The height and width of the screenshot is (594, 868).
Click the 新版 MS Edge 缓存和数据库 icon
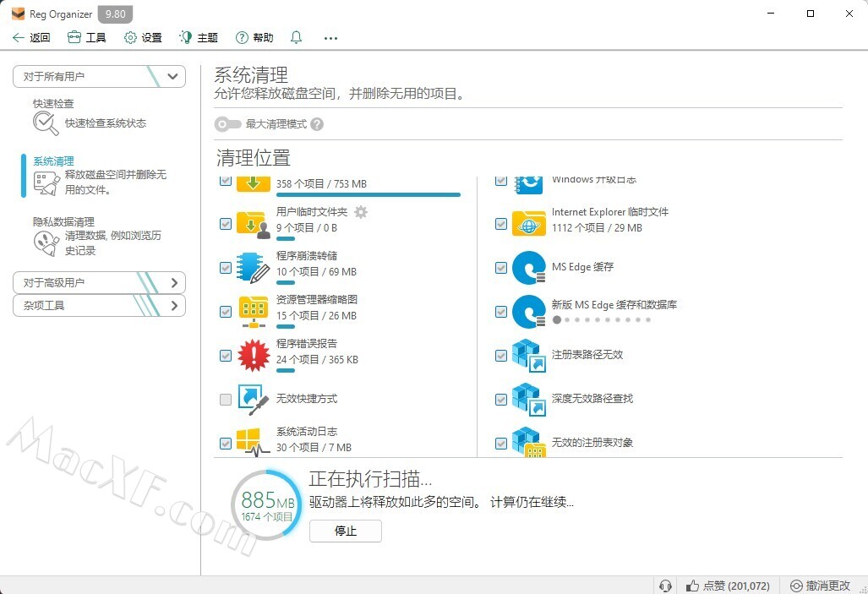(x=529, y=312)
